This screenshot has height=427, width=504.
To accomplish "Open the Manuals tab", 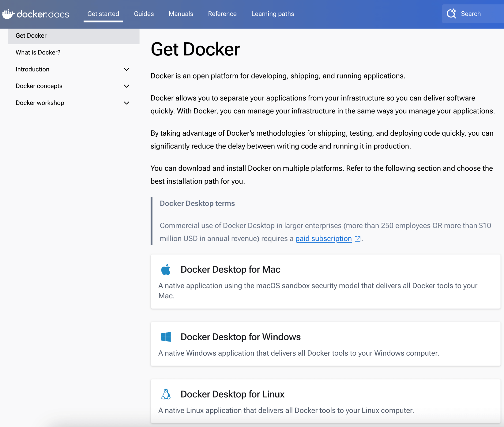I will [181, 14].
